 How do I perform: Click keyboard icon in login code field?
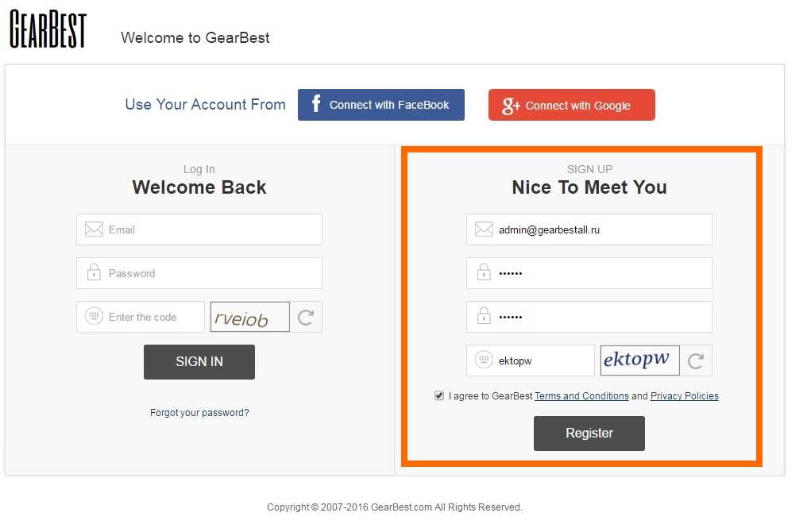tap(94, 317)
